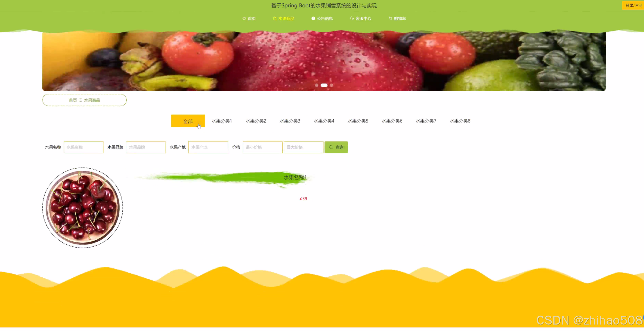Select the third carousel indicator dot
The image size is (644, 331).
332,85
